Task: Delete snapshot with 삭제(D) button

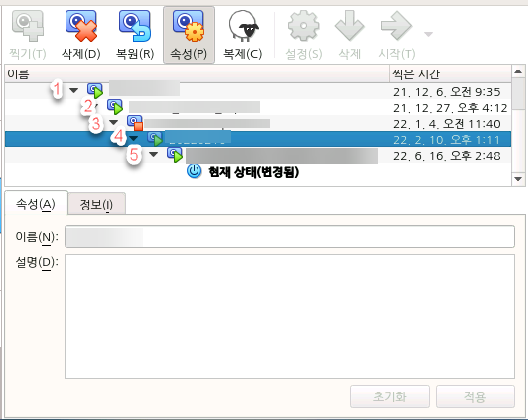Action: pyautogui.click(x=81, y=35)
